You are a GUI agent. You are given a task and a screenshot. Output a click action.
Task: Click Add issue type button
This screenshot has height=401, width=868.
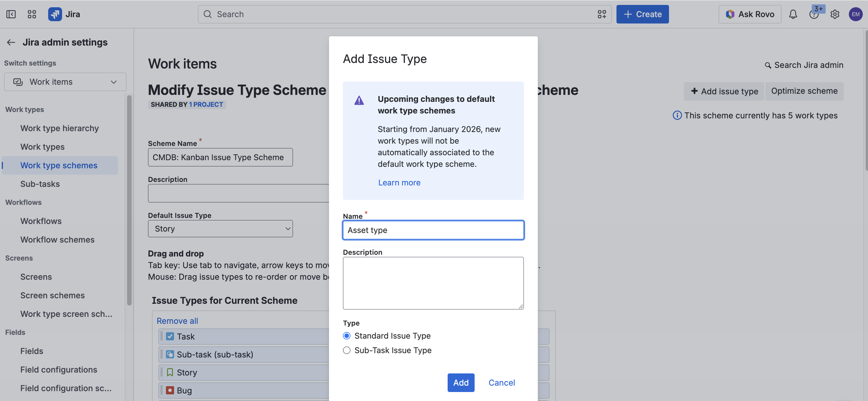[724, 91]
